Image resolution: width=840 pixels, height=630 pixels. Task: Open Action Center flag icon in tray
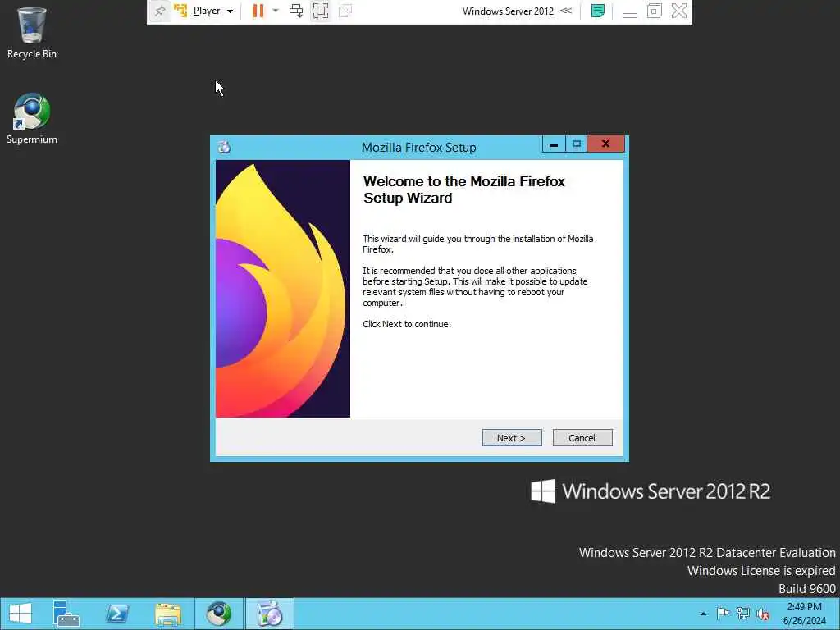724,614
